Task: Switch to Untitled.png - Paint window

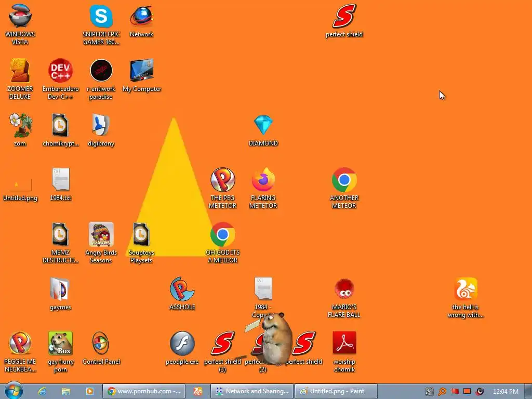Action: coord(336,391)
